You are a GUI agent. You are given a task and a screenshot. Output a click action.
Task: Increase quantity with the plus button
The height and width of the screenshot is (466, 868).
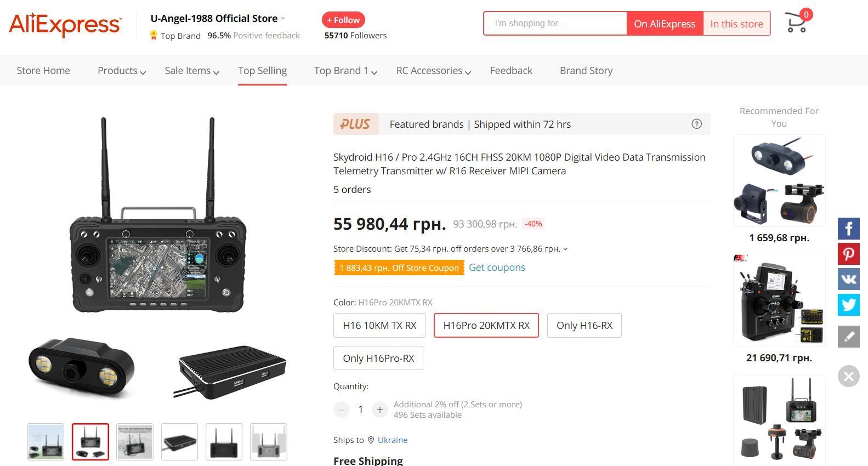[x=379, y=410]
